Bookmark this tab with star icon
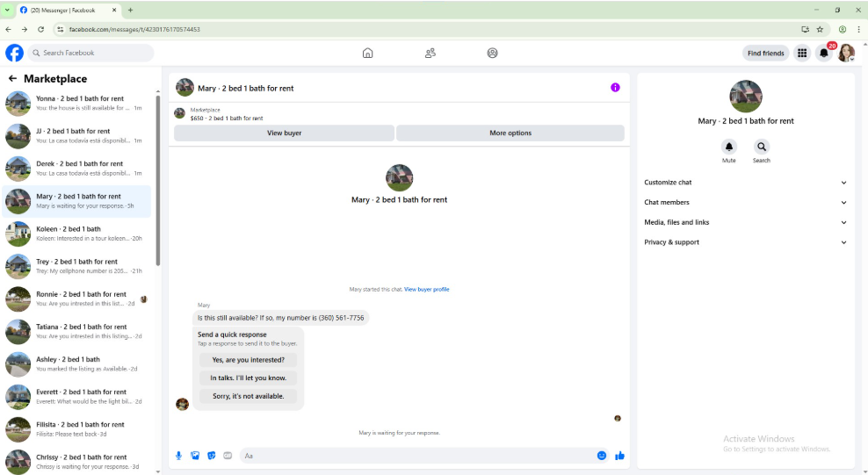The height and width of the screenshot is (475, 868). (x=820, y=29)
